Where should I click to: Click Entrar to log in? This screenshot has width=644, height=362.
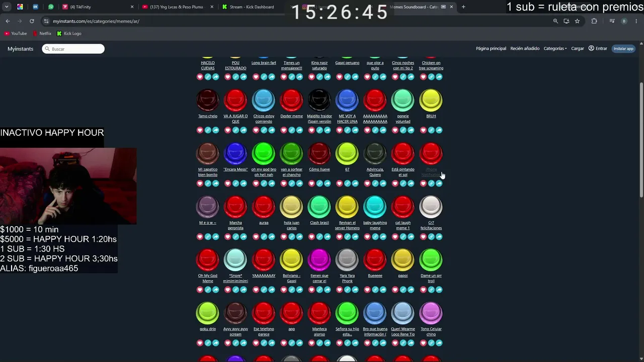tap(598, 49)
